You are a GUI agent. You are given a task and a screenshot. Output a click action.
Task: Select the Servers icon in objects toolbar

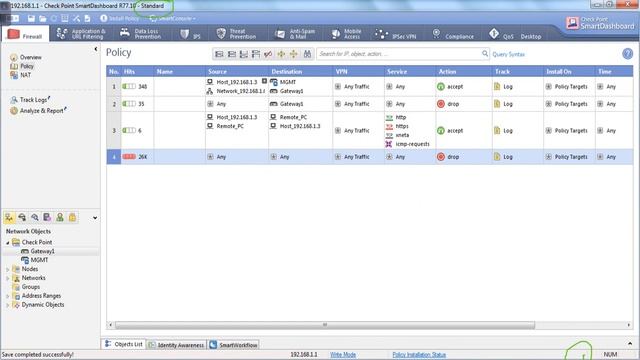47,218
